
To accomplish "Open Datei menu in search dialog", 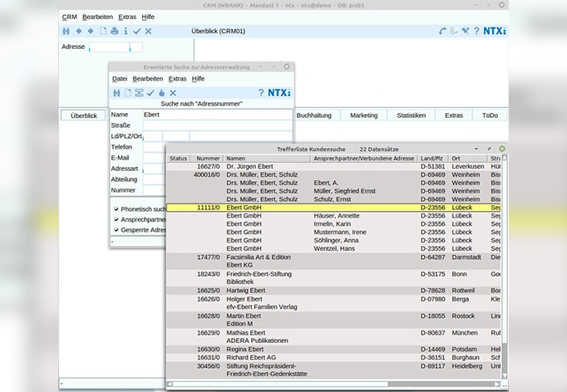I will (120, 79).
